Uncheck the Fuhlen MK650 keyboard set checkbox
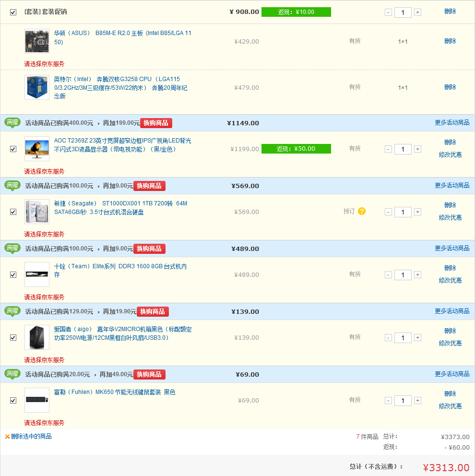The width and height of the screenshot is (475, 476). pos(13,400)
